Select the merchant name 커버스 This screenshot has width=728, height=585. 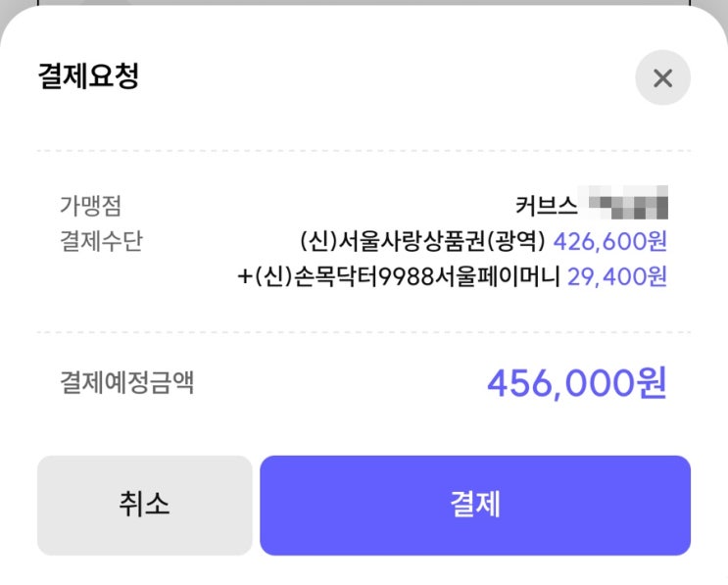coord(548,206)
